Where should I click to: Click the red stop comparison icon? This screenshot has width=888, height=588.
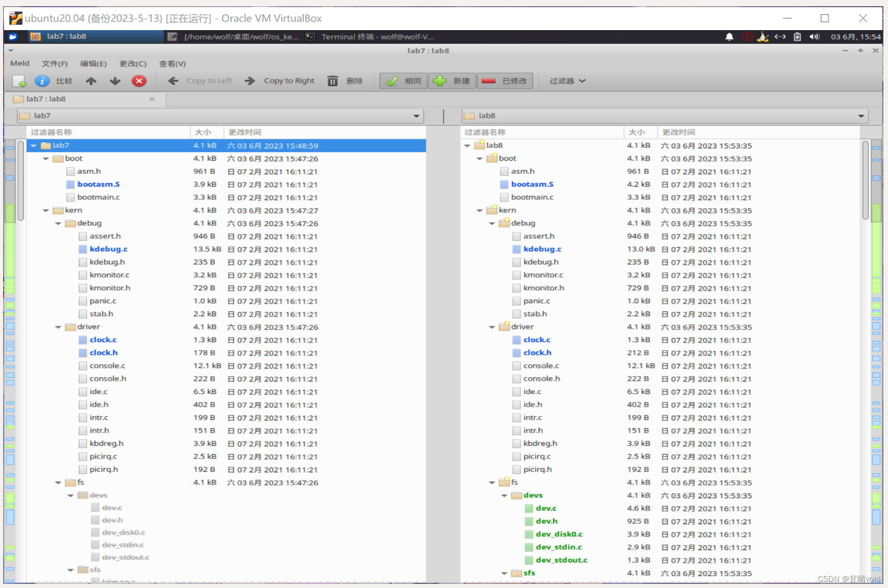coord(139,81)
